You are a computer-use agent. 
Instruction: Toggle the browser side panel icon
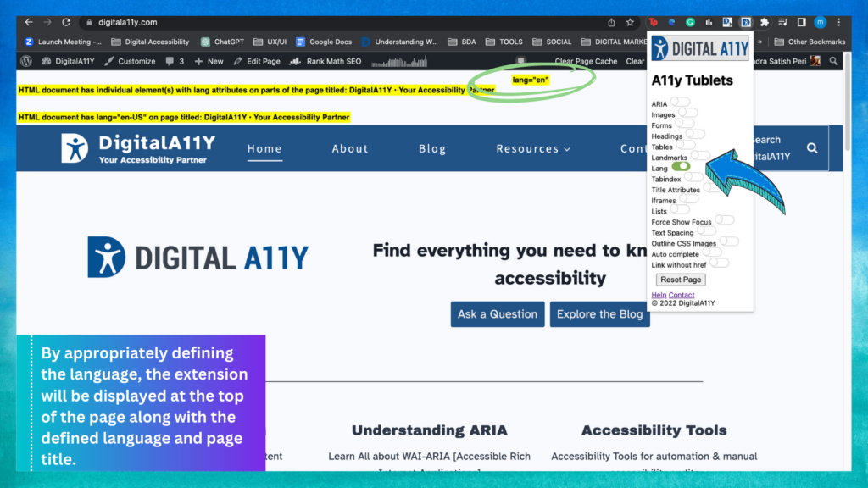tap(802, 22)
